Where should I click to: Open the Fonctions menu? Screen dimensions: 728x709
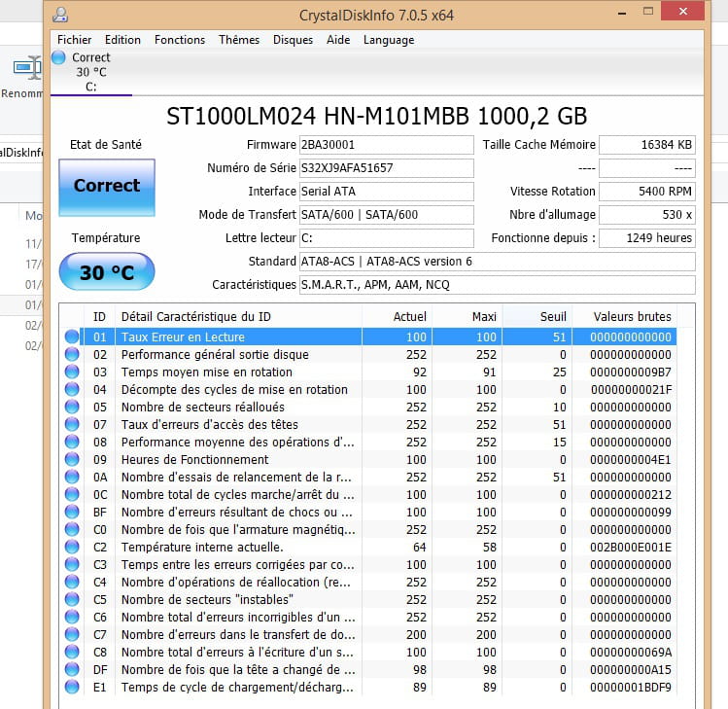180,40
